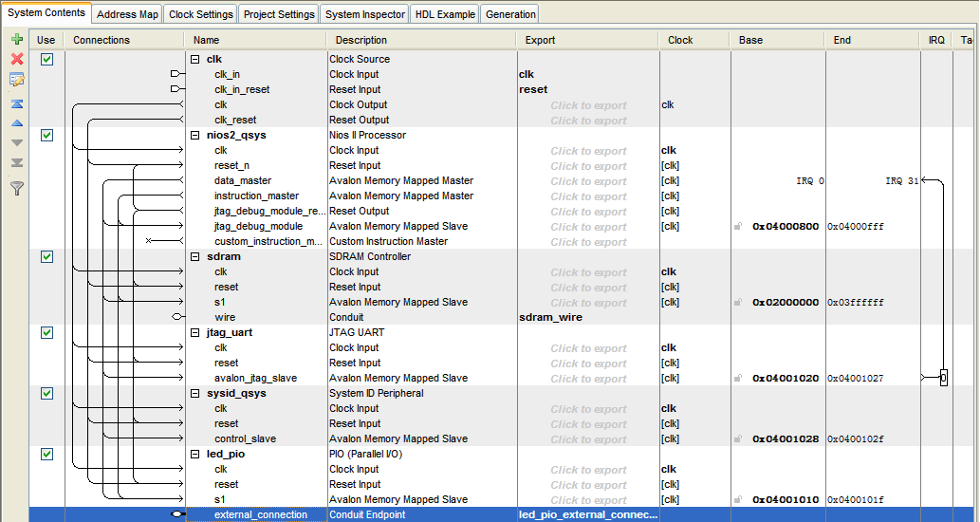Select the avalon_jtag_slave interface row
The height and width of the screenshot is (522, 980).
coord(255,379)
